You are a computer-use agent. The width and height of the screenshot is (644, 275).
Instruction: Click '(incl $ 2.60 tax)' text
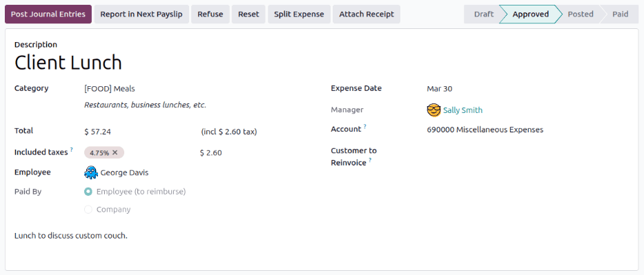(x=229, y=132)
